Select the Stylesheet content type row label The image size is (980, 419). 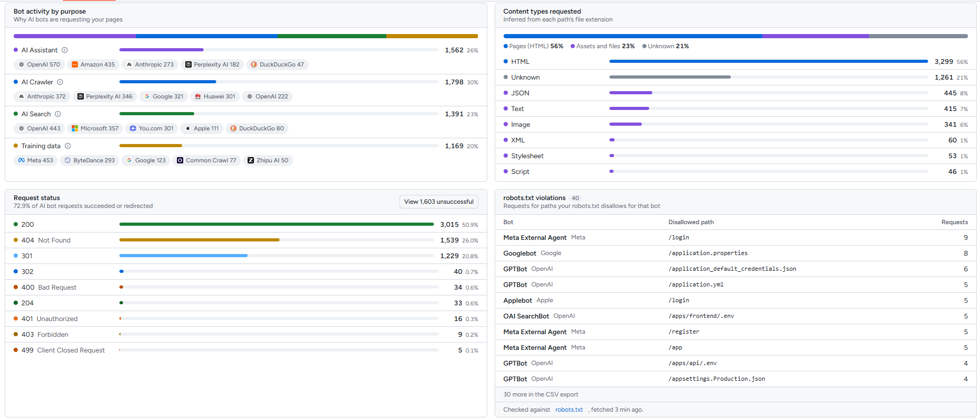[528, 156]
